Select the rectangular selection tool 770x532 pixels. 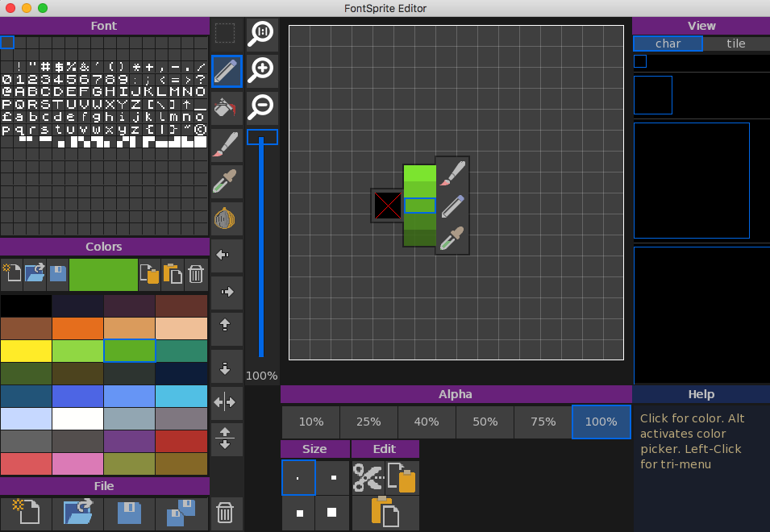(x=226, y=34)
